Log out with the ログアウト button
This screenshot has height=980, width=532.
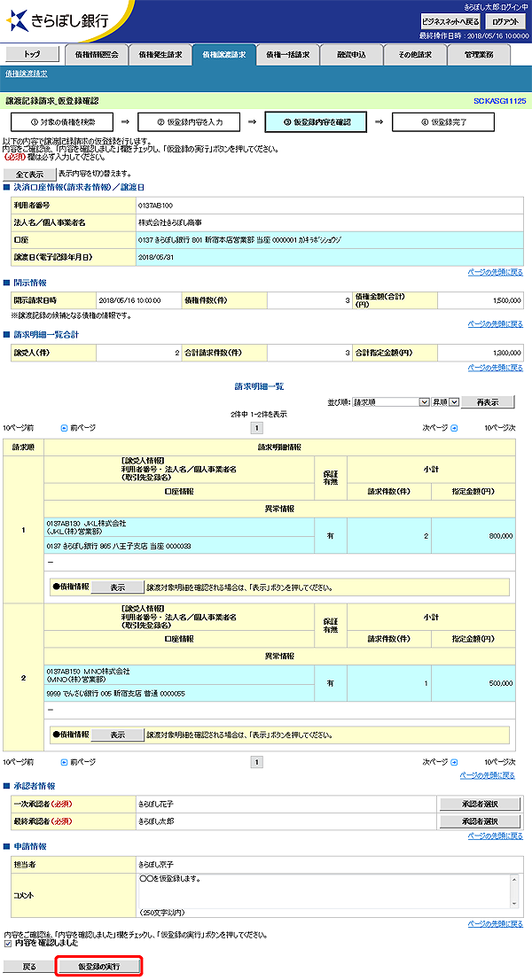[x=505, y=21]
